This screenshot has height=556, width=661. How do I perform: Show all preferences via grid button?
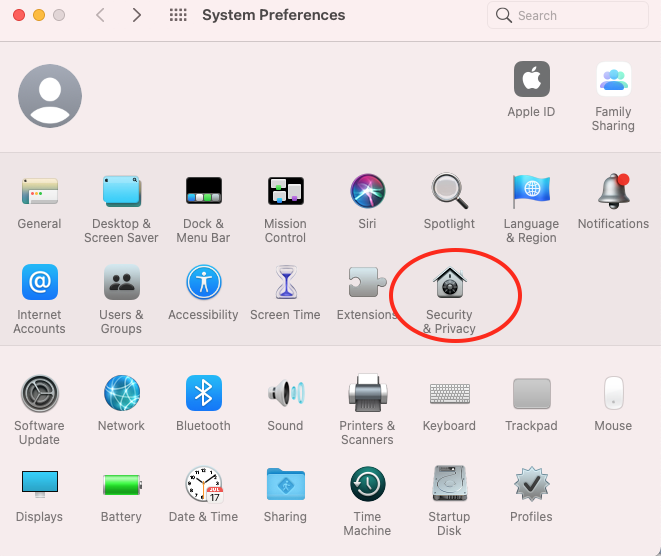click(178, 15)
